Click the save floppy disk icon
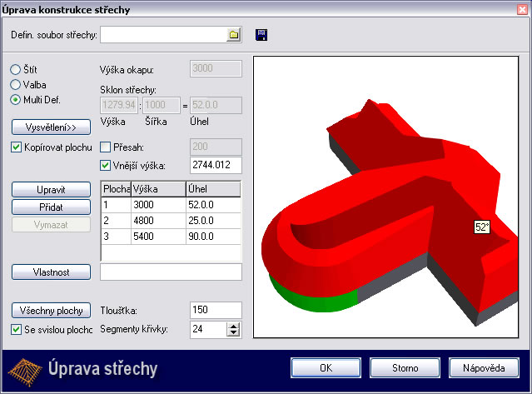The width and height of the screenshot is (532, 394). (261, 35)
